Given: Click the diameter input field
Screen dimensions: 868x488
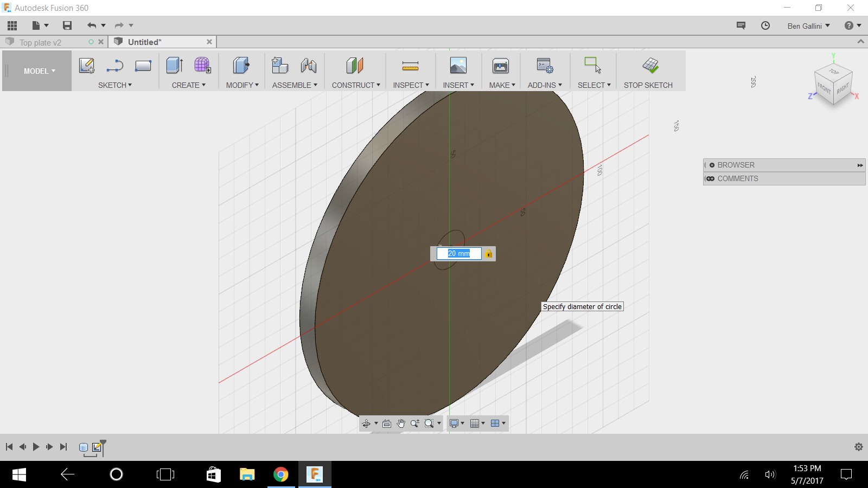Looking at the screenshot, I should pos(459,253).
